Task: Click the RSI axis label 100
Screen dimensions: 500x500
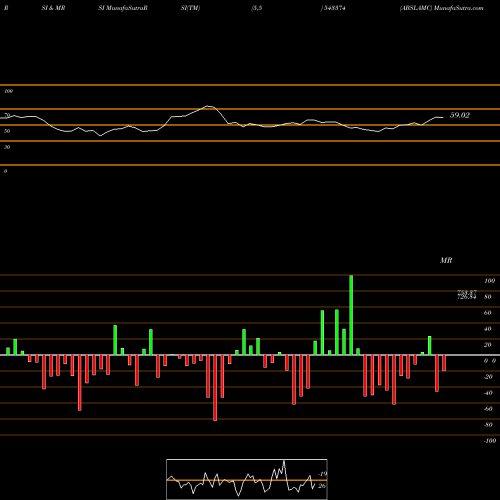Action: tap(8, 91)
